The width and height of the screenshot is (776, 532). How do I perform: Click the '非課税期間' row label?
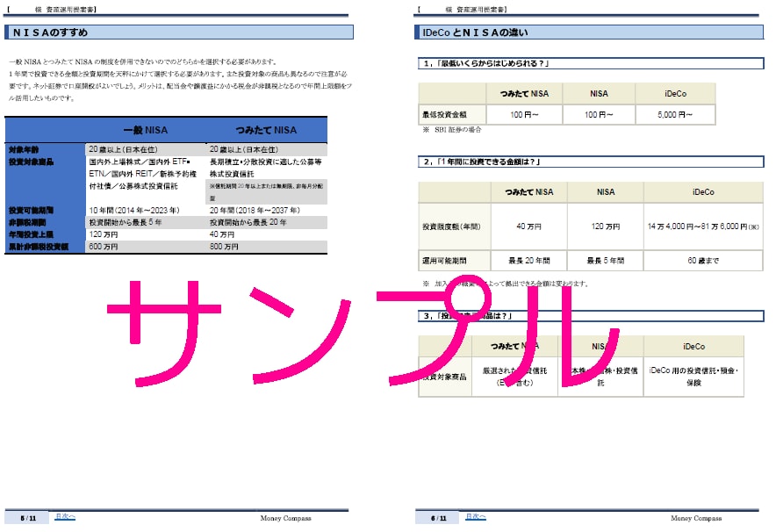click(x=27, y=223)
